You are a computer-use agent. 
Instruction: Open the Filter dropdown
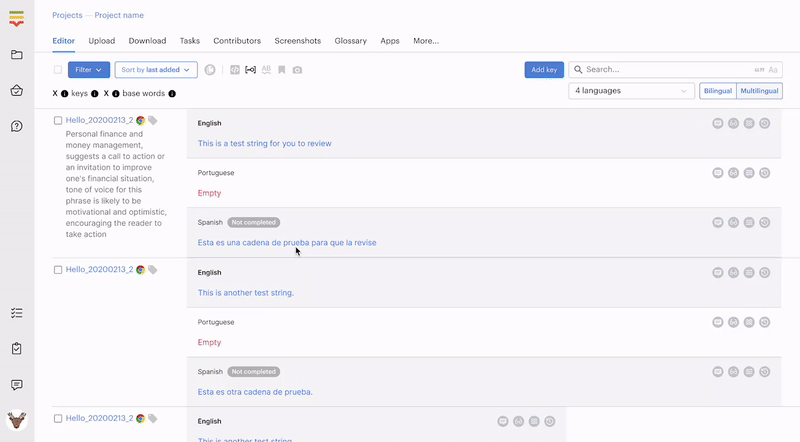click(89, 70)
